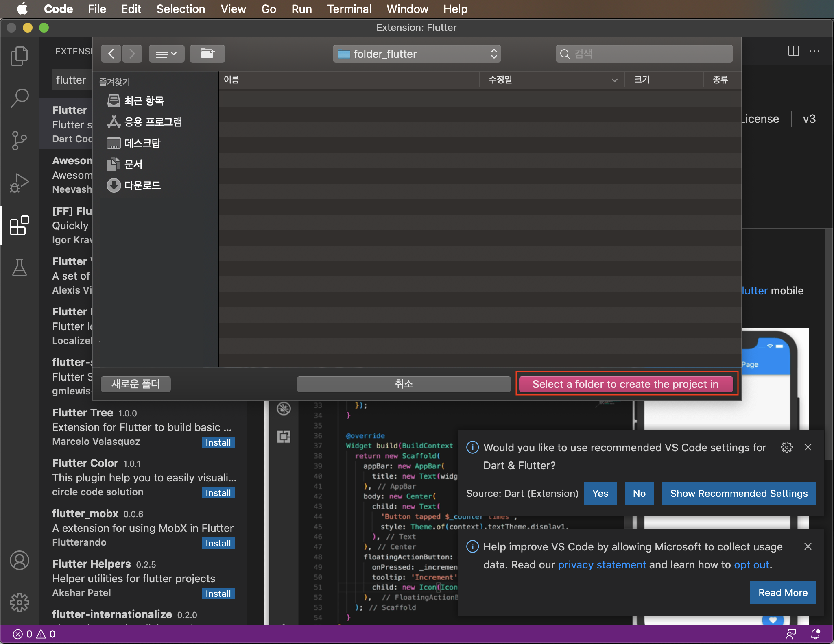Open the Accounts icon

(19, 560)
